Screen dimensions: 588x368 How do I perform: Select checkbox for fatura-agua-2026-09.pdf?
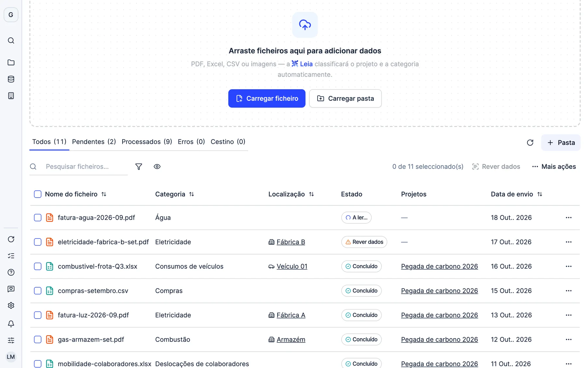[38, 218]
